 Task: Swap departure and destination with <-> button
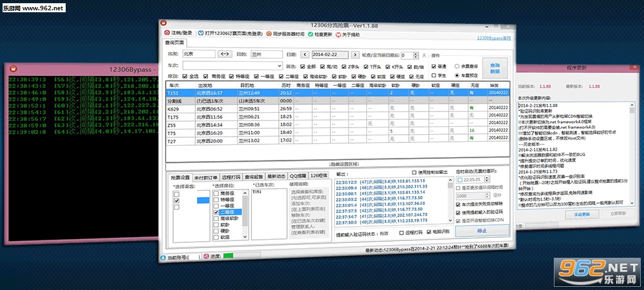tap(225, 53)
